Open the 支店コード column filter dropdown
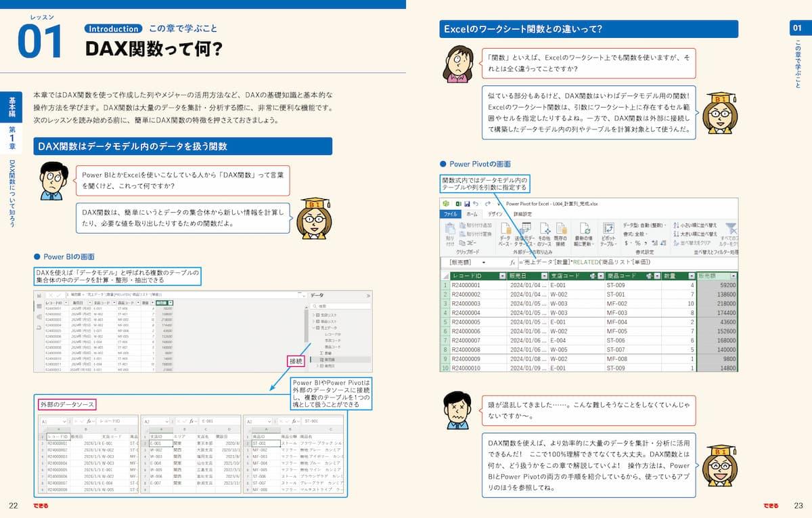Screen dimensions: 812x518 (601, 276)
